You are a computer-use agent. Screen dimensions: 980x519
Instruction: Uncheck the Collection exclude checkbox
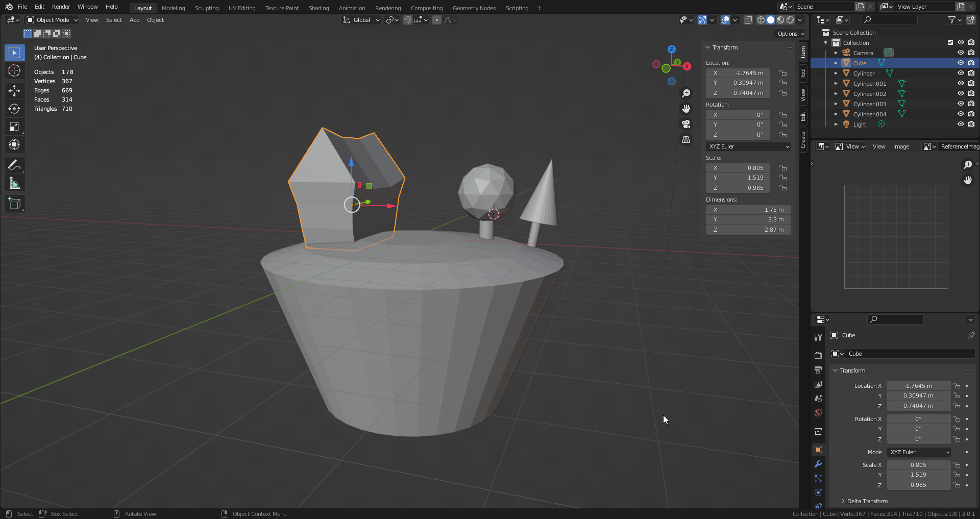pyautogui.click(x=950, y=42)
